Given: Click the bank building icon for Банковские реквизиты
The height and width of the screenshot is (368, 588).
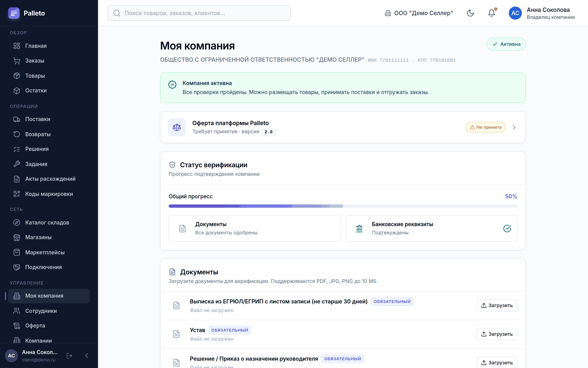Looking at the screenshot, I should (x=359, y=228).
